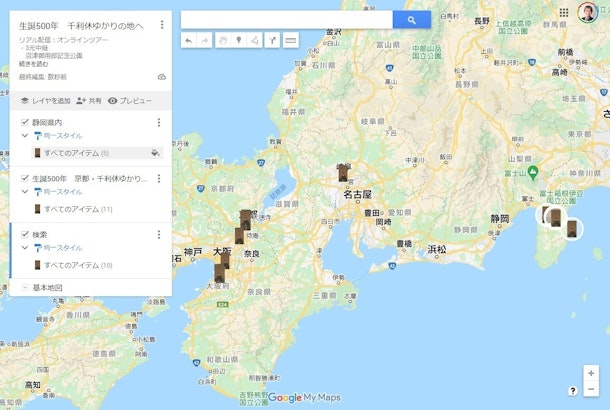Image resolution: width=610 pixels, height=410 pixels.
Task: Toggle the 検索 layer checkbox
Action: click(25, 234)
